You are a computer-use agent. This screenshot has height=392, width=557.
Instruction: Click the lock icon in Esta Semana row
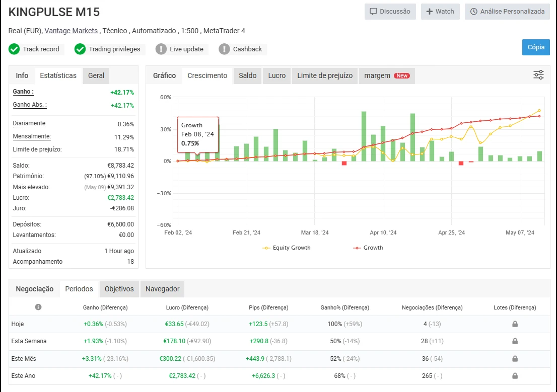coord(515,341)
